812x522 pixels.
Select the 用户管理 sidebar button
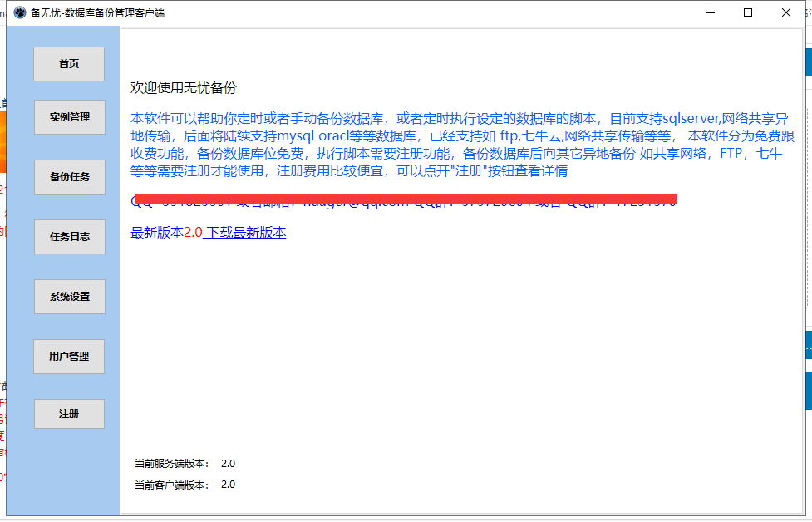coord(69,357)
